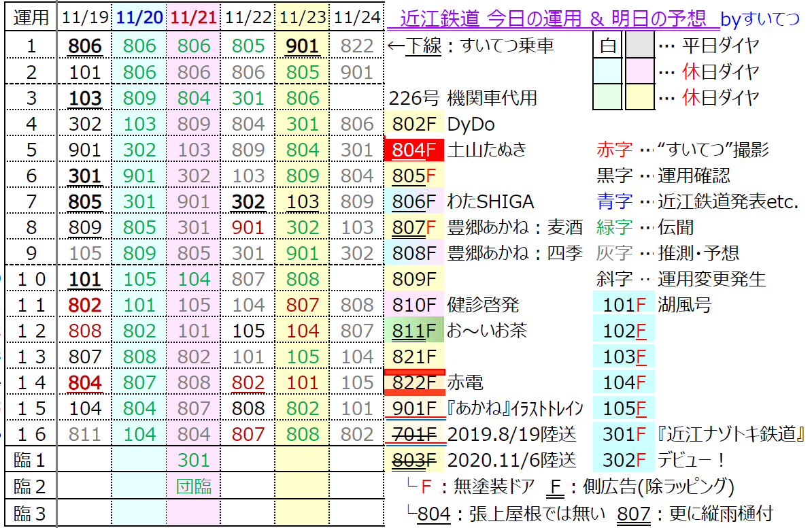Click the 821F legend cell
This screenshot has width=812, height=528.
click(x=414, y=357)
